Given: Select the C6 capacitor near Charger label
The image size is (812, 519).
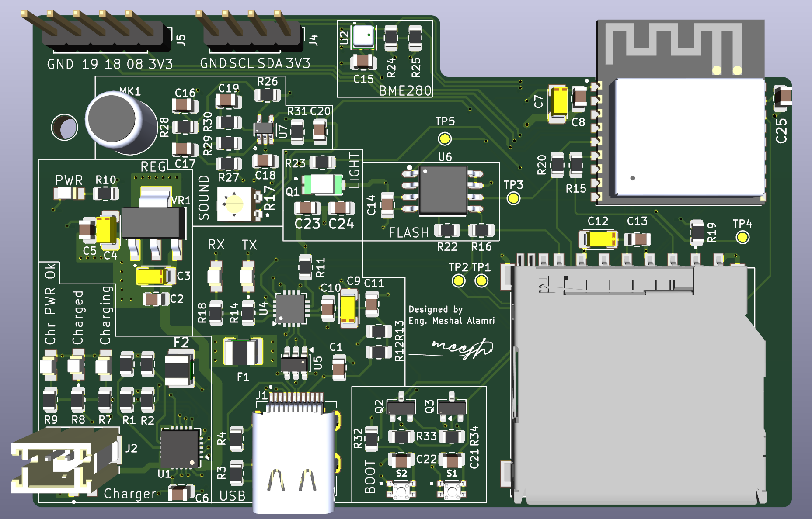Looking at the screenshot, I should [x=181, y=493].
